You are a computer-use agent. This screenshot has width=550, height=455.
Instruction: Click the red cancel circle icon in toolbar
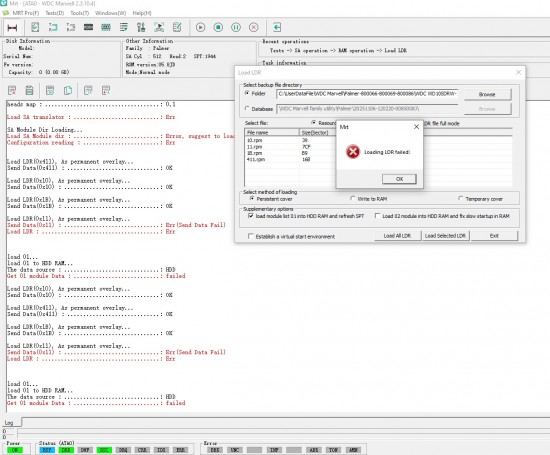tap(254, 27)
